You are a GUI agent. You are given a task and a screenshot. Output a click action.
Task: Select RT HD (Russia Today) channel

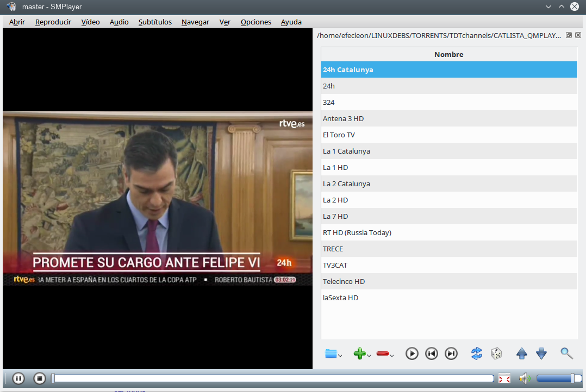tap(449, 232)
